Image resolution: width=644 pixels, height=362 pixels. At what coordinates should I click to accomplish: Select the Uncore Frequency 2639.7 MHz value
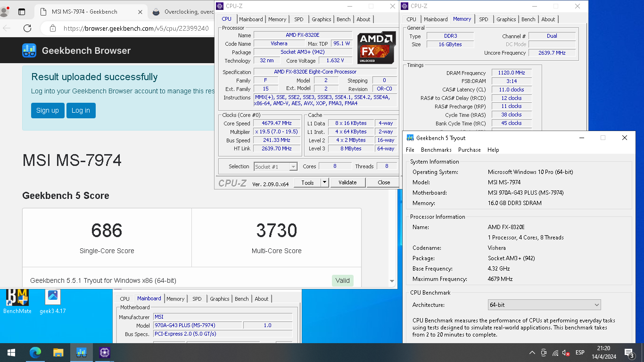pyautogui.click(x=552, y=53)
